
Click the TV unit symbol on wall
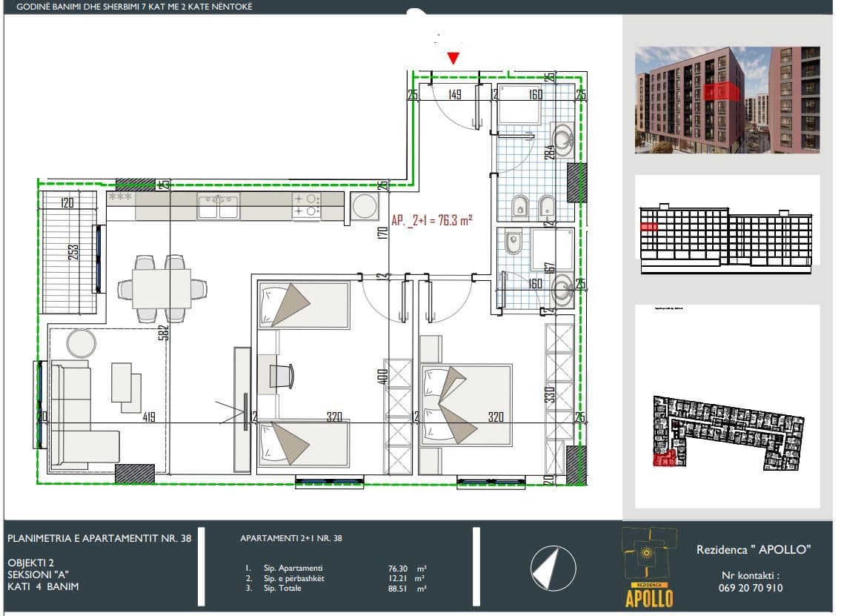(242, 410)
